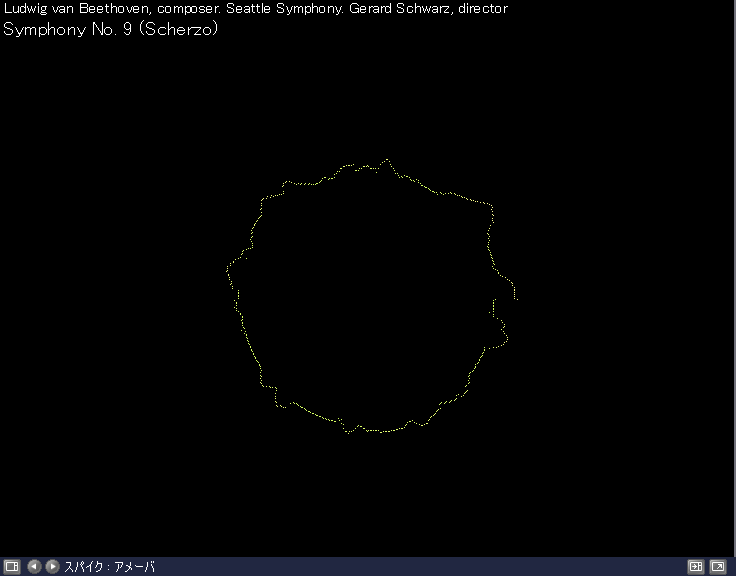Screen dimensions: 736x576
Task: Click the スパイク : アメーバ visualization name
Action: coord(109,567)
